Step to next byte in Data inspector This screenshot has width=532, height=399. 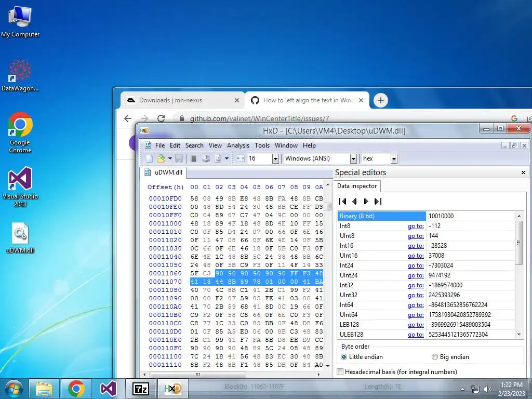tap(366, 201)
